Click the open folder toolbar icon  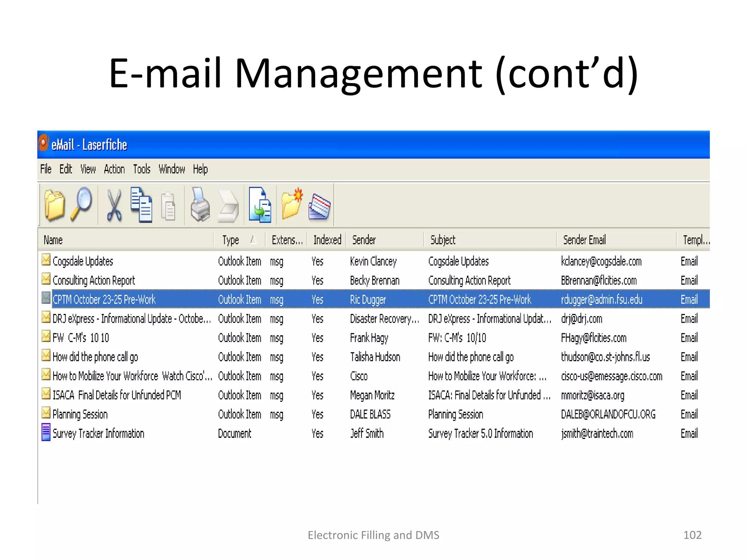pyautogui.click(x=54, y=205)
